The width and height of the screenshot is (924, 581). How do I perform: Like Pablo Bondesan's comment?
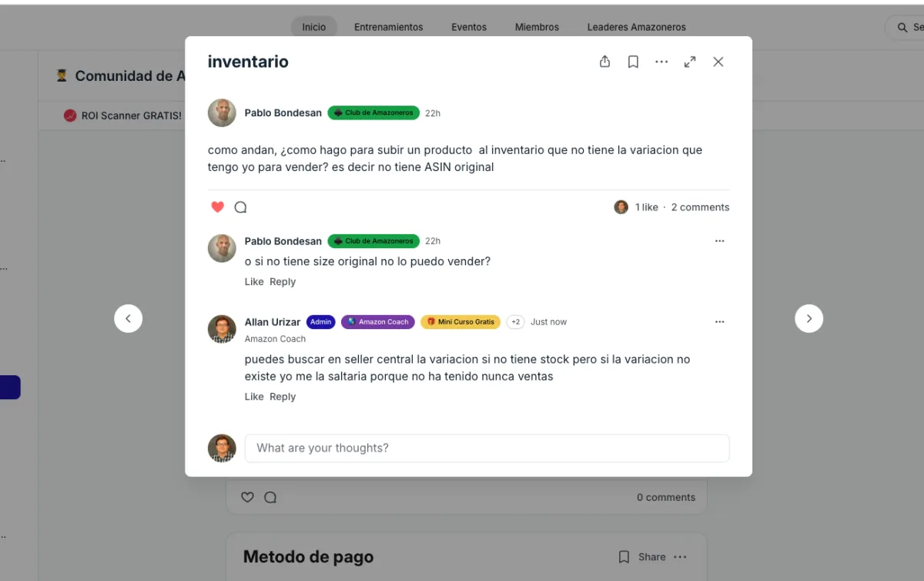[254, 282]
